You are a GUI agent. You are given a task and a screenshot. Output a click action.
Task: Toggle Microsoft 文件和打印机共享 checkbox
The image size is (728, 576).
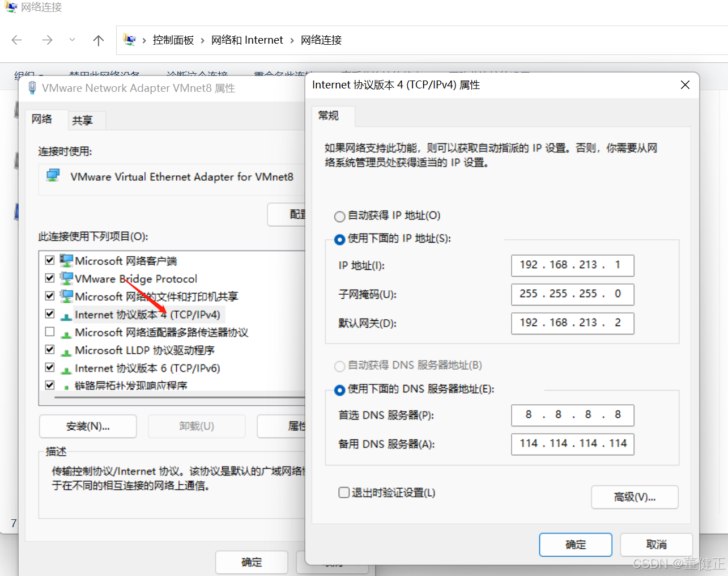pyautogui.click(x=50, y=296)
